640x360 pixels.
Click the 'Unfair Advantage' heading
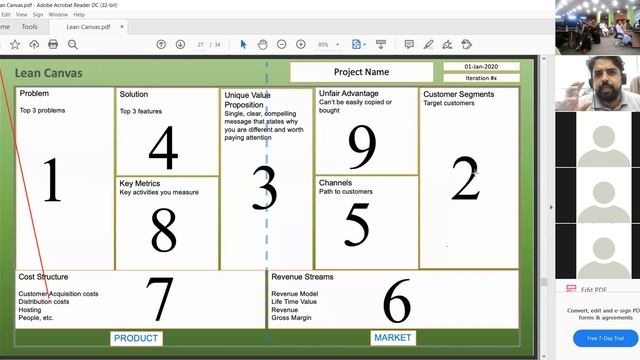tap(349, 93)
